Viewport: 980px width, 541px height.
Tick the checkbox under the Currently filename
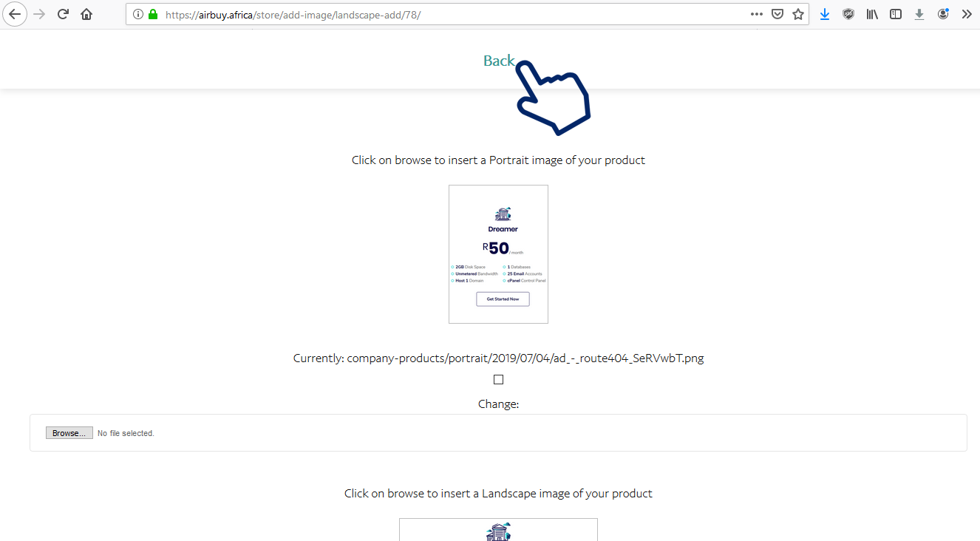(498, 380)
